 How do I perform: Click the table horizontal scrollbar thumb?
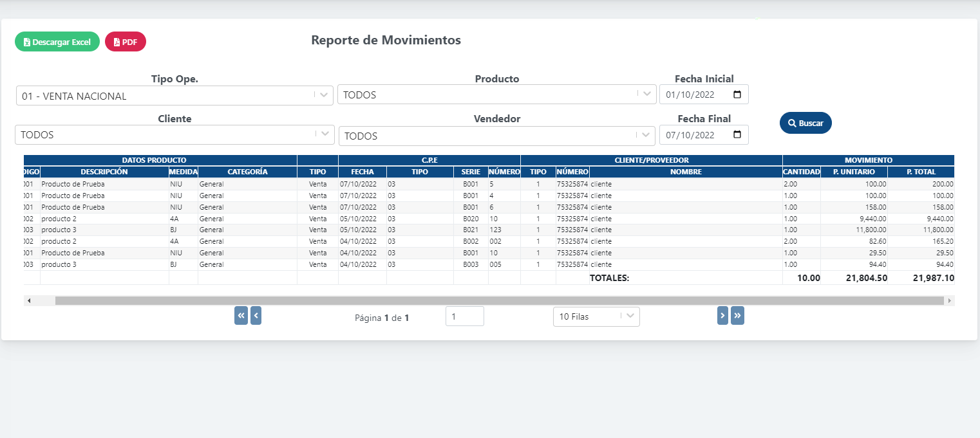pyautogui.click(x=499, y=300)
